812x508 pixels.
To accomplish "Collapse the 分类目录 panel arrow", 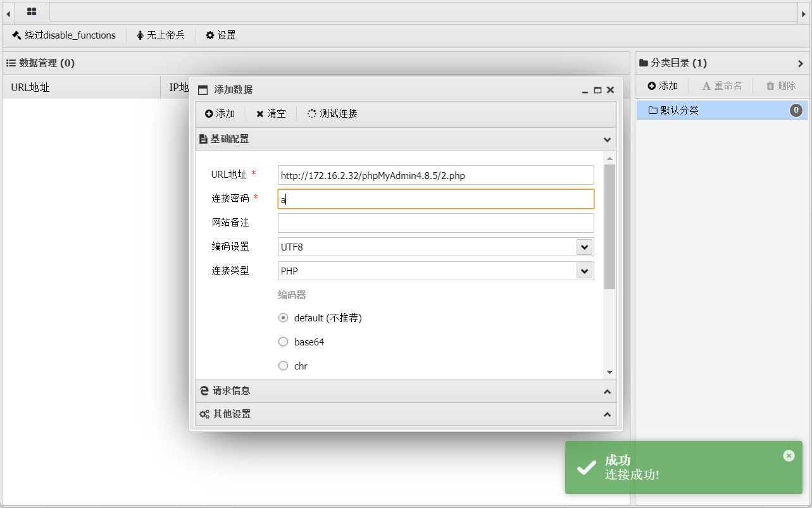I will point(801,63).
